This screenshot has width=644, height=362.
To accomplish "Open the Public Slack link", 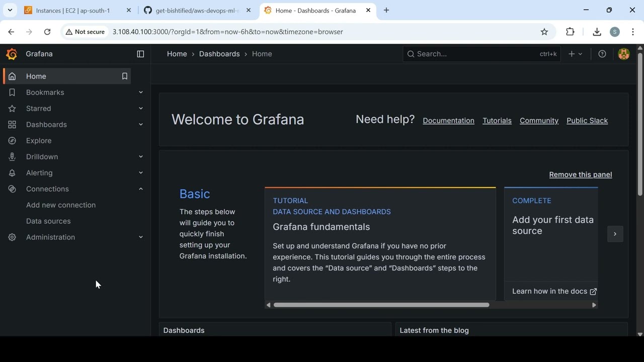I will [x=587, y=121].
